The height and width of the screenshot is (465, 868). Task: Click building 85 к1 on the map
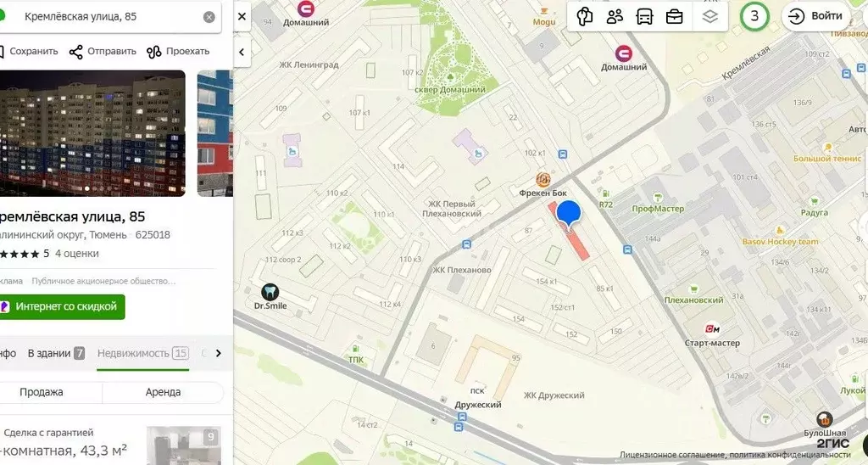pos(604,289)
